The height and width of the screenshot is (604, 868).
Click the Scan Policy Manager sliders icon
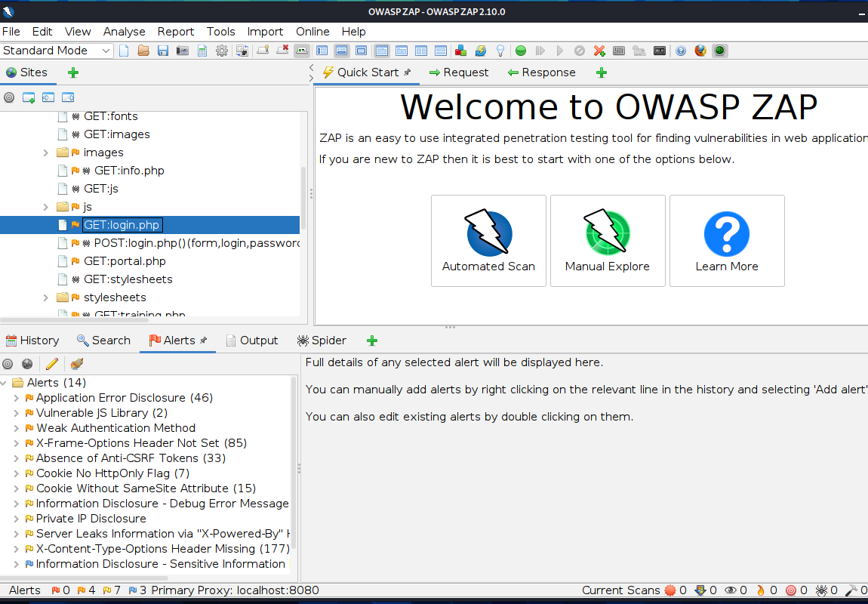[619, 51]
